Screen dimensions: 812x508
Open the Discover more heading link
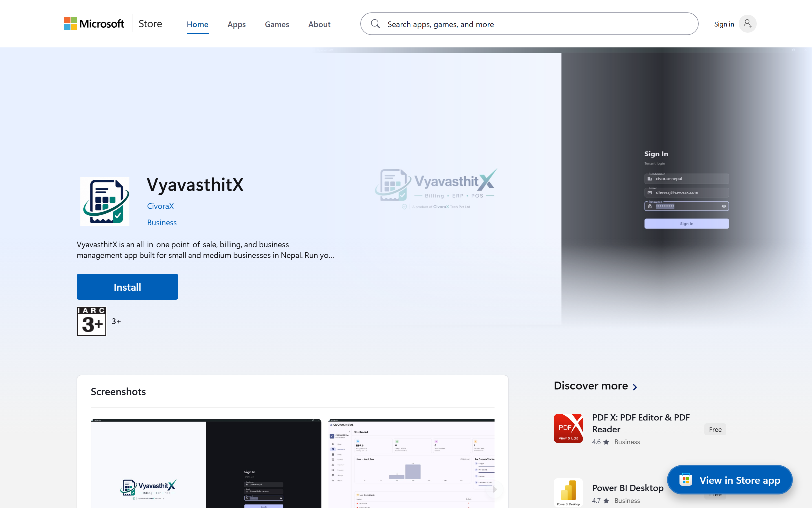[591, 386]
